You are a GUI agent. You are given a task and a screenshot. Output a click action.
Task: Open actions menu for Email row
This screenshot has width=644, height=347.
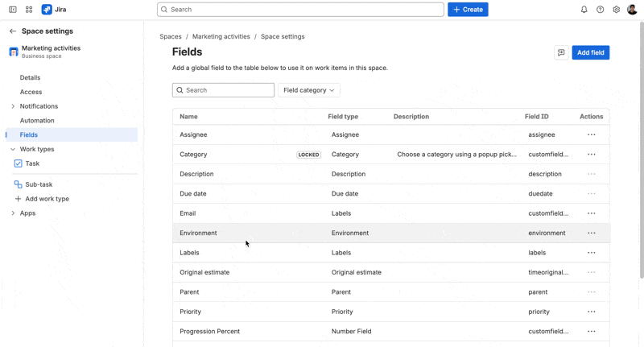coord(592,213)
